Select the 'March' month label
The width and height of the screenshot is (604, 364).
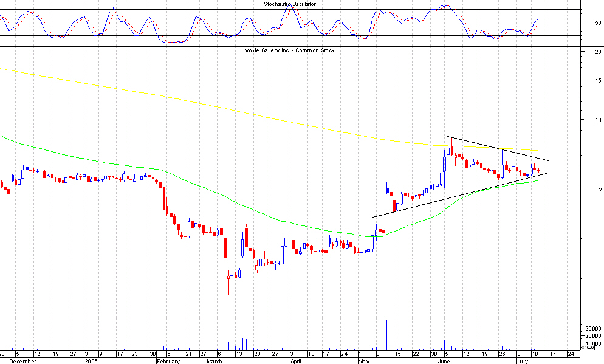point(214,362)
